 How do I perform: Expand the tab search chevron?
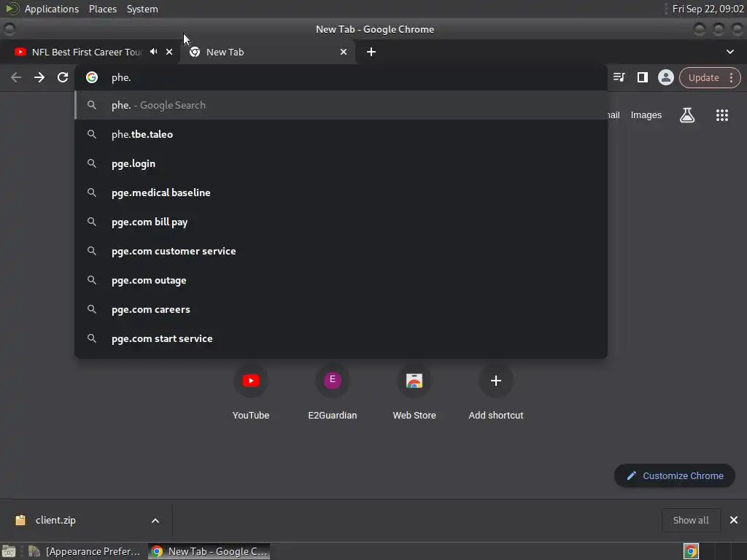[729, 52]
